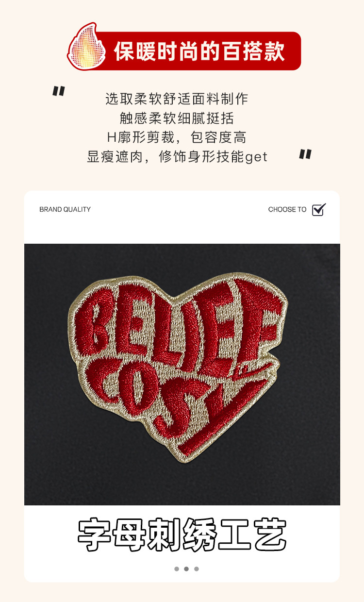Click the line 显瘦遮肉，修饰身形技能get
Image resolution: width=364 pixels, height=602 pixels.
177,157
